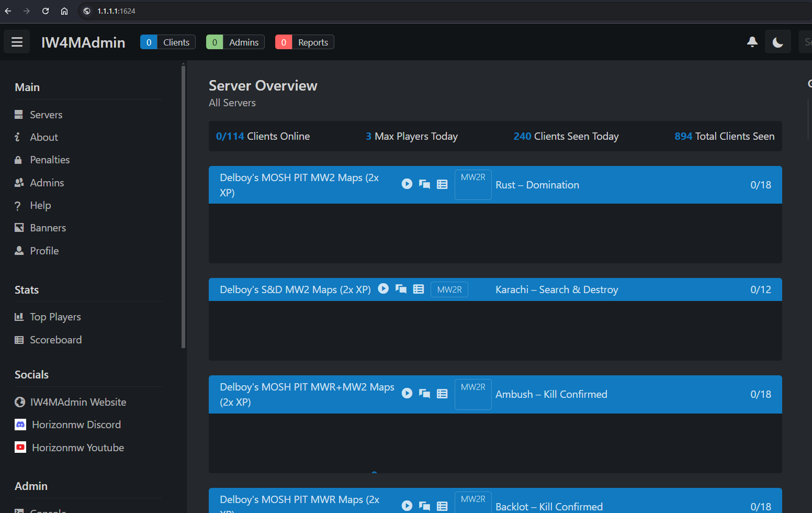This screenshot has width=812, height=513.
Task: Open Admins count badge
Action: [235, 42]
